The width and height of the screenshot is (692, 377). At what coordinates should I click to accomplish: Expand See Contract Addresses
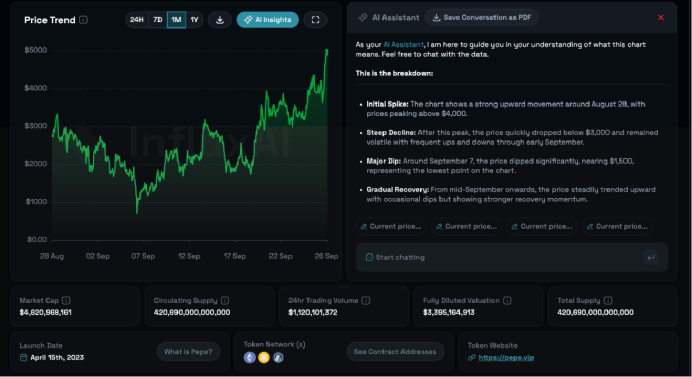pyautogui.click(x=395, y=352)
